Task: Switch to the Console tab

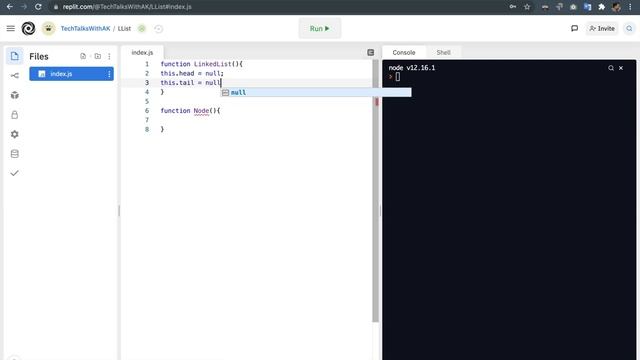Action: (x=404, y=52)
